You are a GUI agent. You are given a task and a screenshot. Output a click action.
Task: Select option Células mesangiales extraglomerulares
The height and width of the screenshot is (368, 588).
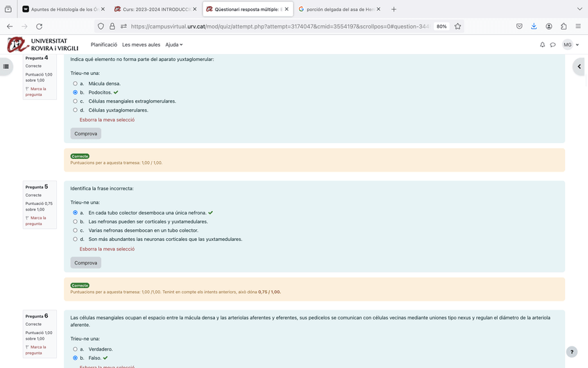(75, 101)
